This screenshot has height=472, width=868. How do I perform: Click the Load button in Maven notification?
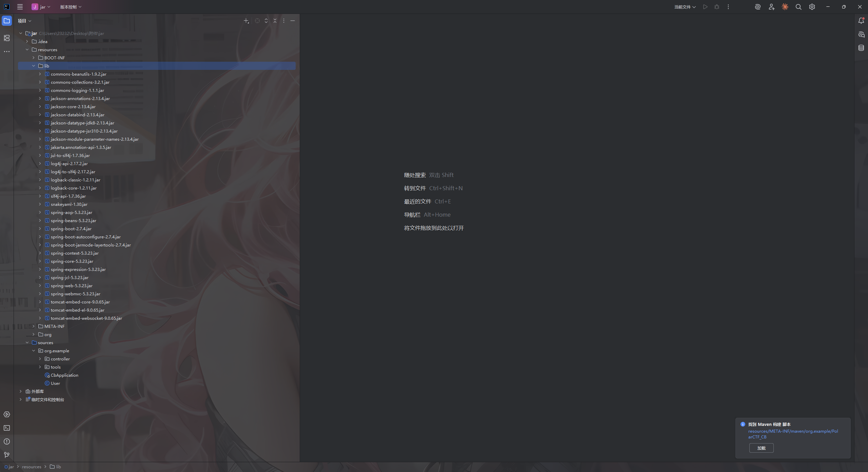point(761,448)
